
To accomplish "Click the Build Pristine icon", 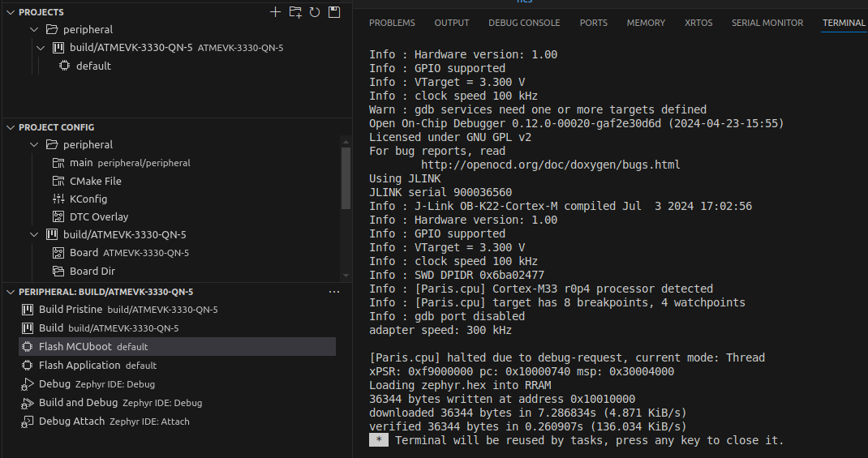I will click(27, 309).
